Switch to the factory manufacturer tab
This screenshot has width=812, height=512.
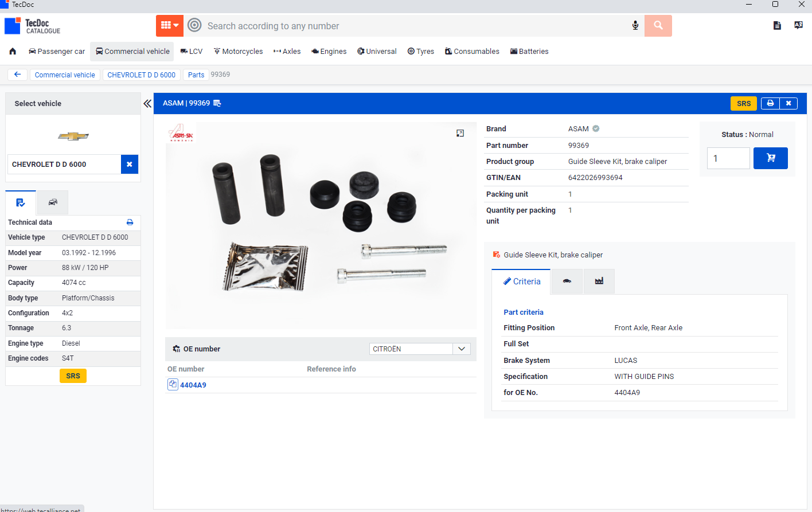click(x=599, y=282)
